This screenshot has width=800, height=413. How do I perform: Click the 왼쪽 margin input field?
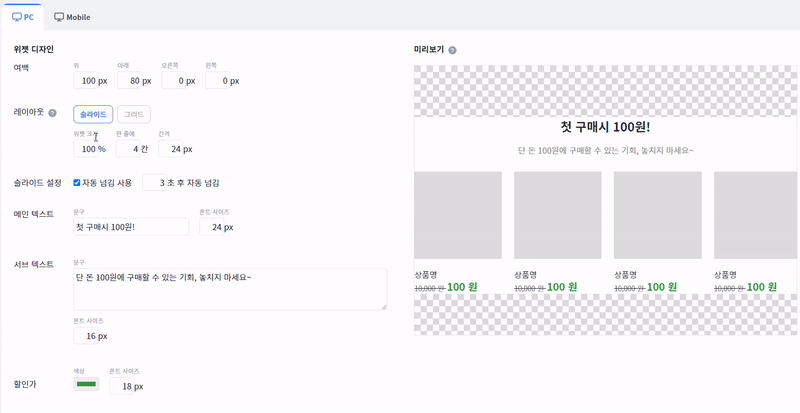(x=224, y=80)
